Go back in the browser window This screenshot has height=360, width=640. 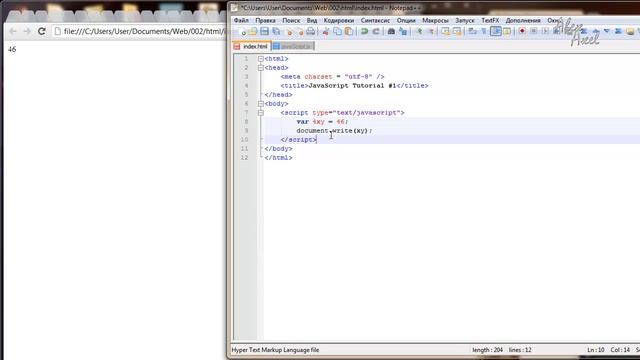(x=13, y=31)
